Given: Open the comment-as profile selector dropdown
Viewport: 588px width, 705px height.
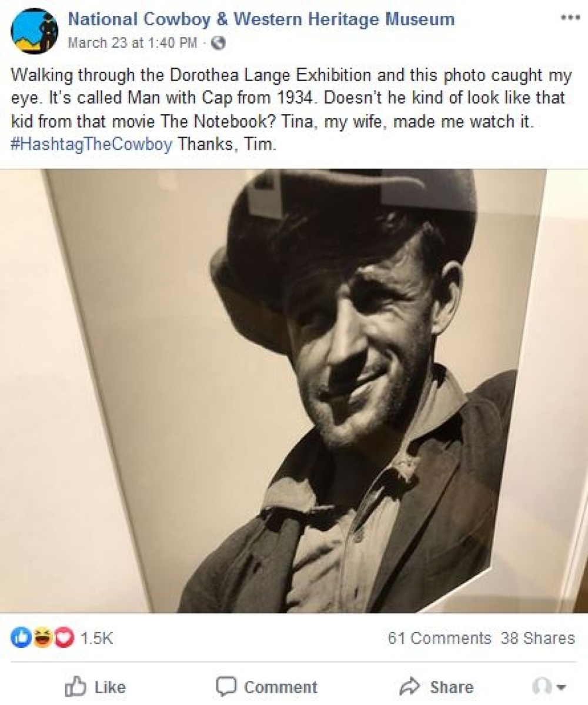Looking at the screenshot, I should pyautogui.click(x=549, y=687).
